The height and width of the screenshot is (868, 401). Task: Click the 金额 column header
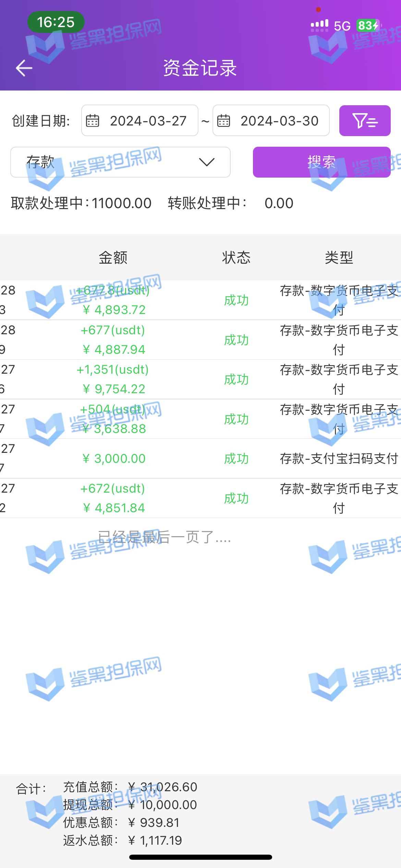pyautogui.click(x=113, y=257)
